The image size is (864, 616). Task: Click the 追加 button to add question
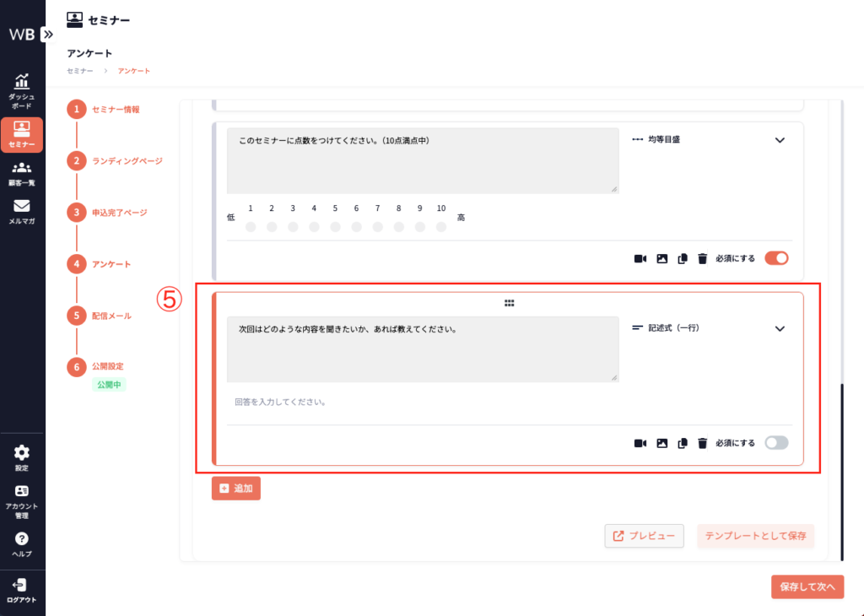235,489
